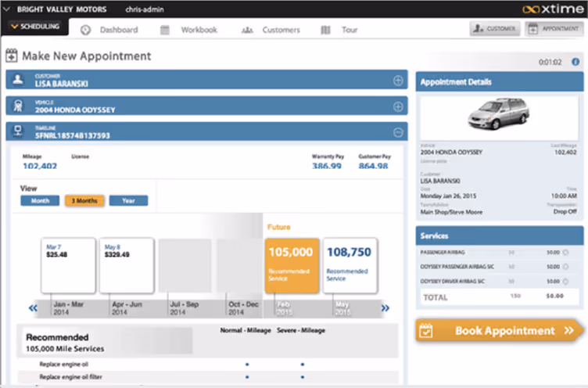Click the Monday Jan 26, 2015 date
The image size is (588, 388).
(x=448, y=196)
